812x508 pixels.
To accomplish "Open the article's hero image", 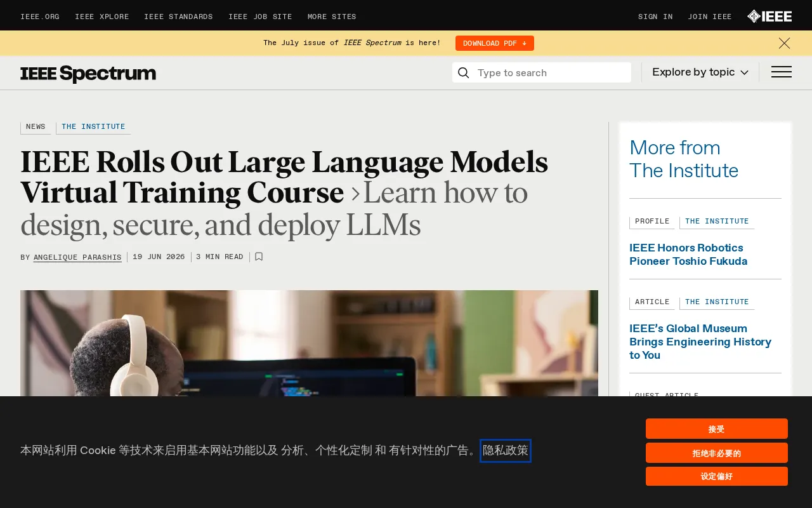I will [309, 344].
